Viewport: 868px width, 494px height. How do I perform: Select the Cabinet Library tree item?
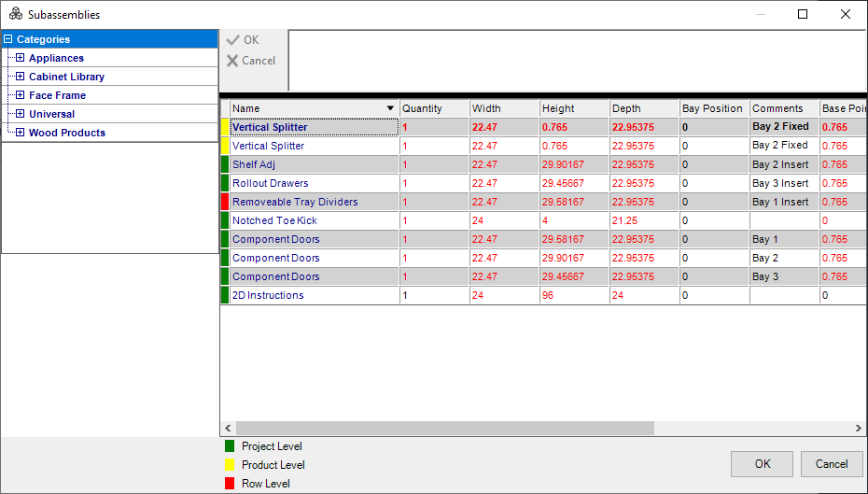pyautogui.click(x=66, y=77)
